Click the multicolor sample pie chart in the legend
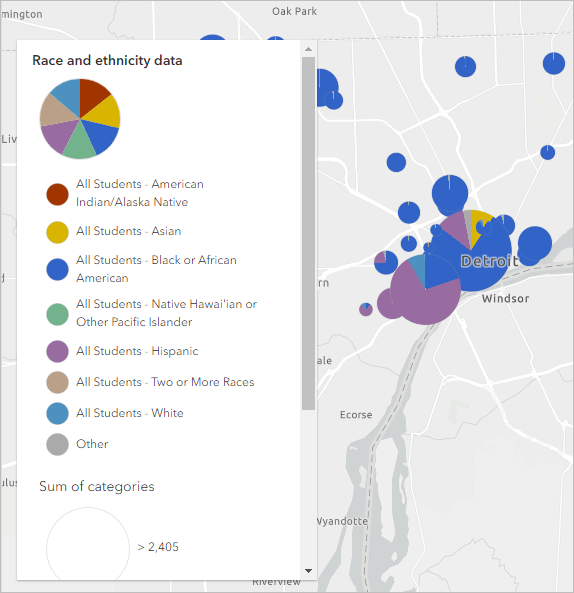Screen dimensions: 574x593 click(x=80, y=119)
